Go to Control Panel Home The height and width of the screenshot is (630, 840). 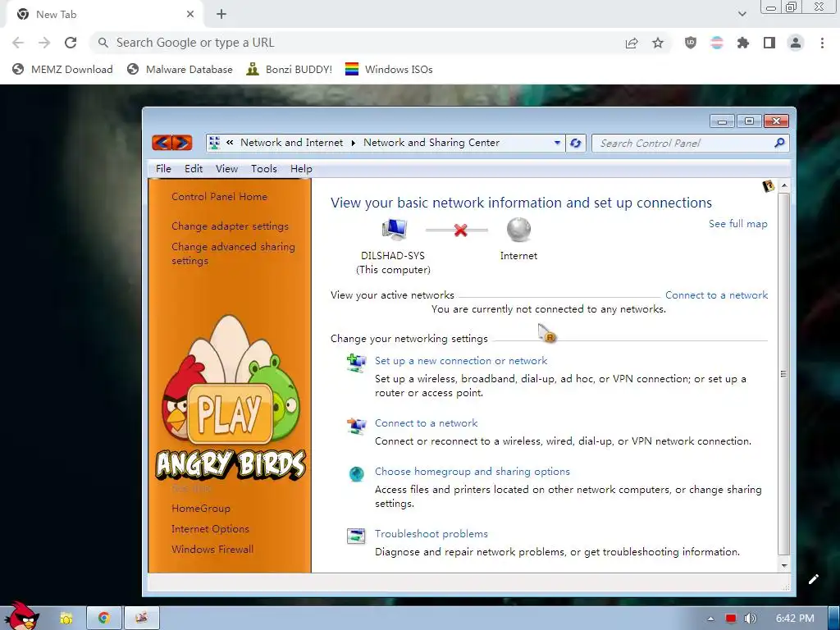(219, 197)
